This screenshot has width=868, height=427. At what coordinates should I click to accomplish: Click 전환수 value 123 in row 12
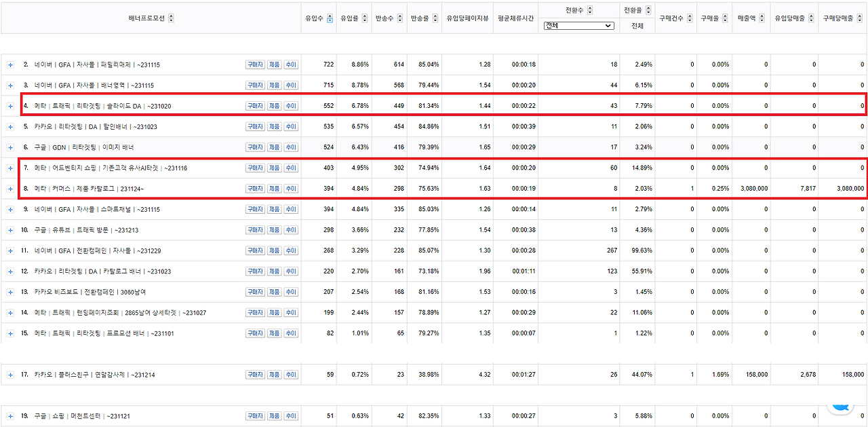612,272
